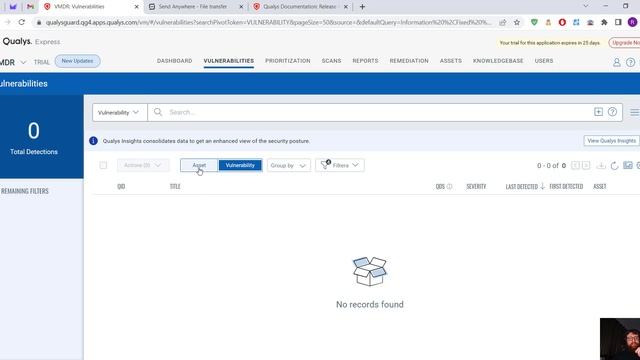Go to next page of results
Viewport: 640px width, 360px height.
[x=586, y=165]
